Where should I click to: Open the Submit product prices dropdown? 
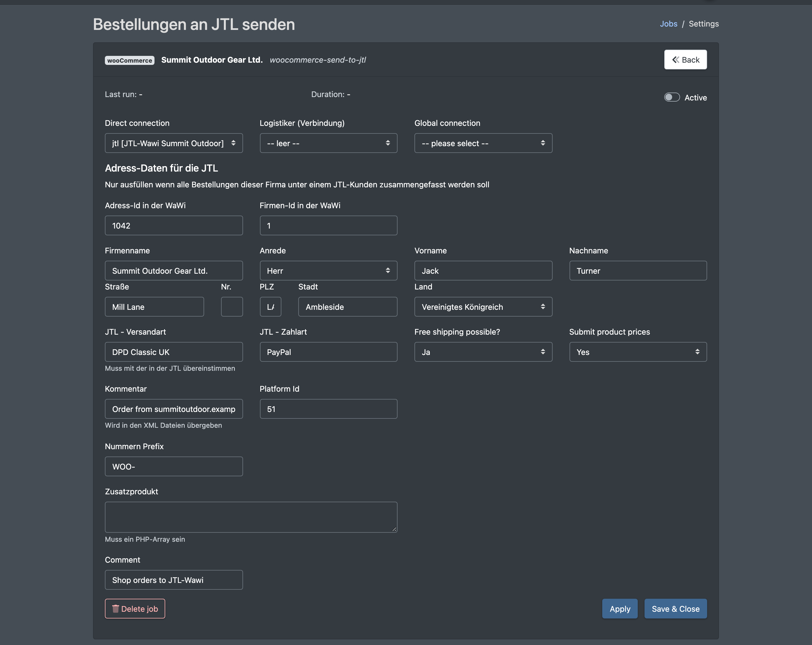tap(638, 352)
